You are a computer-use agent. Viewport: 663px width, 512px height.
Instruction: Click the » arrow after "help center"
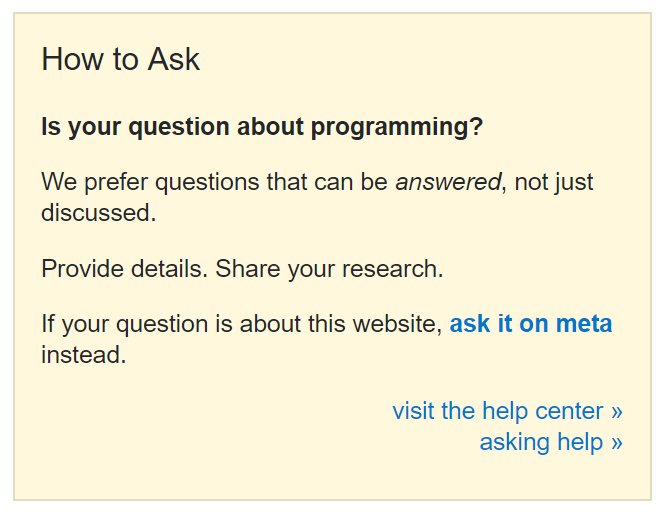click(x=617, y=411)
